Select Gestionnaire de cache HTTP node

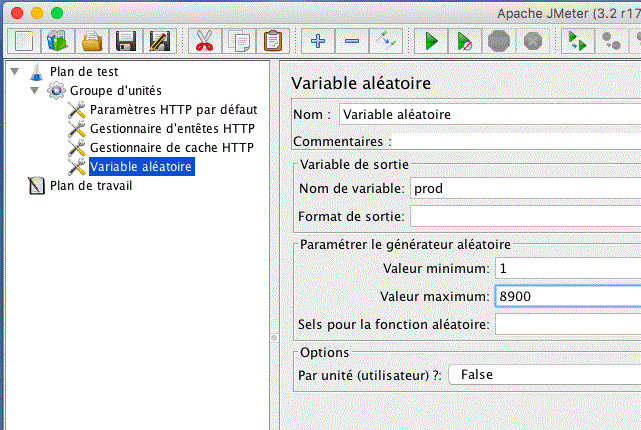coord(172,148)
